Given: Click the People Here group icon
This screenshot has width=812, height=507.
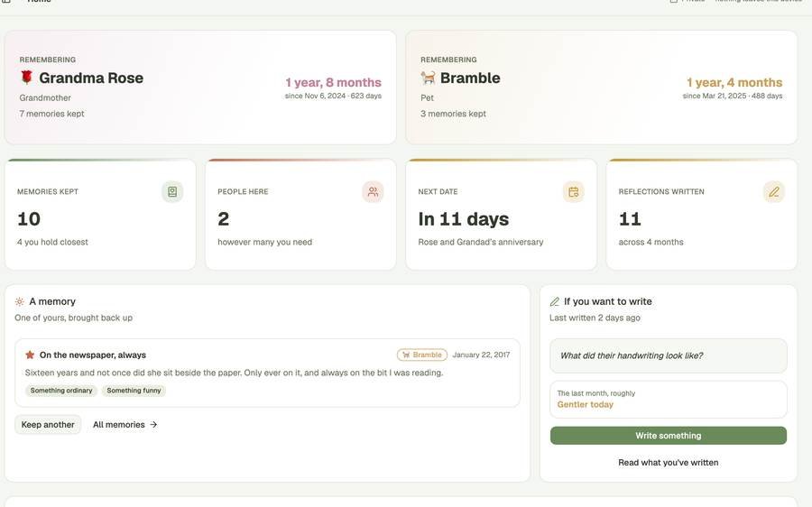Looking at the screenshot, I should (373, 192).
